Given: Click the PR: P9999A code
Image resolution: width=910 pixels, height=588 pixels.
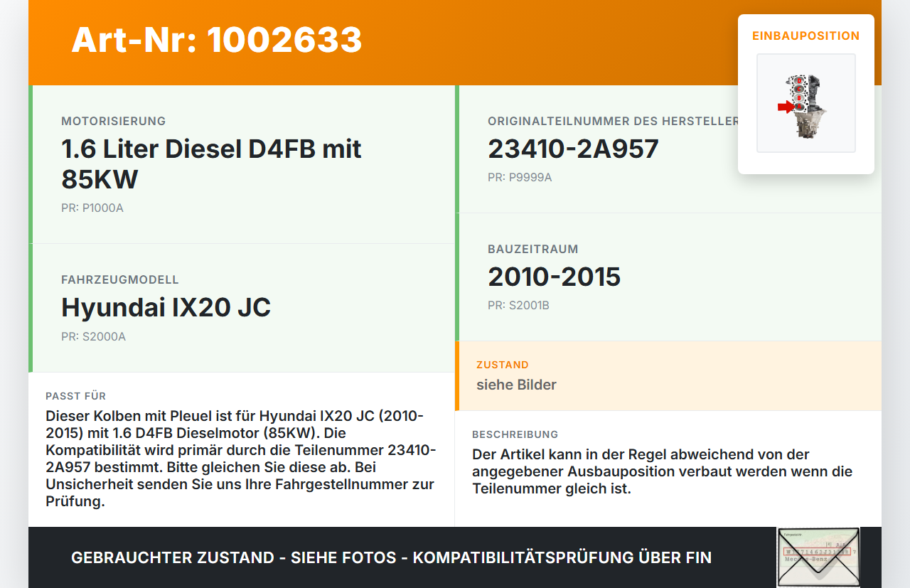Looking at the screenshot, I should tap(520, 177).
